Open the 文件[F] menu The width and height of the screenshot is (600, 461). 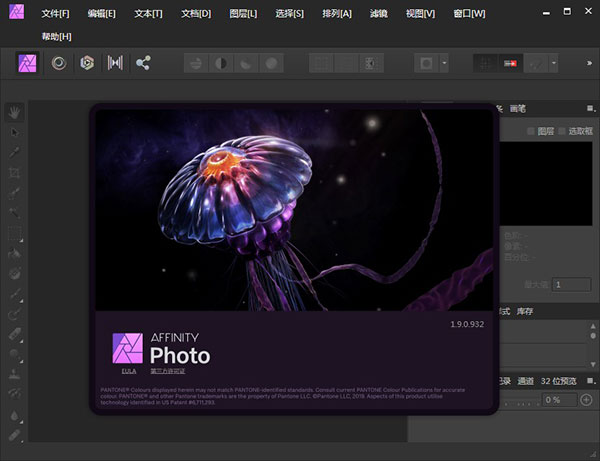tap(55, 14)
